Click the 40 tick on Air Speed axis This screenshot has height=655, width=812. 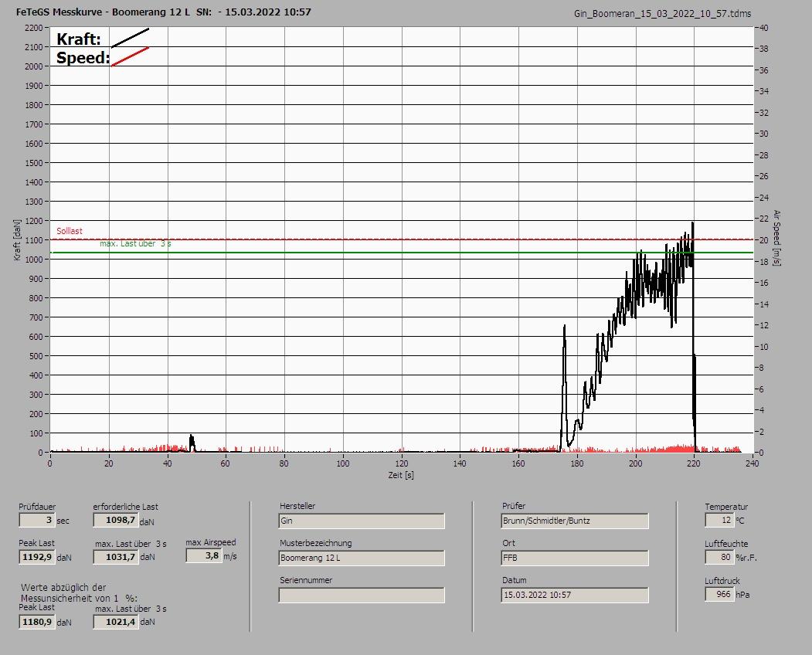pos(764,28)
